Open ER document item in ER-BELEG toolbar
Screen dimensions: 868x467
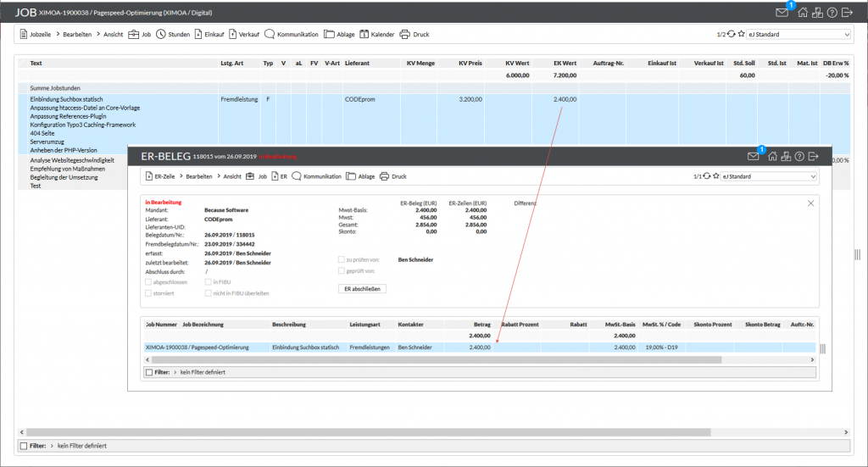pos(280,176)
